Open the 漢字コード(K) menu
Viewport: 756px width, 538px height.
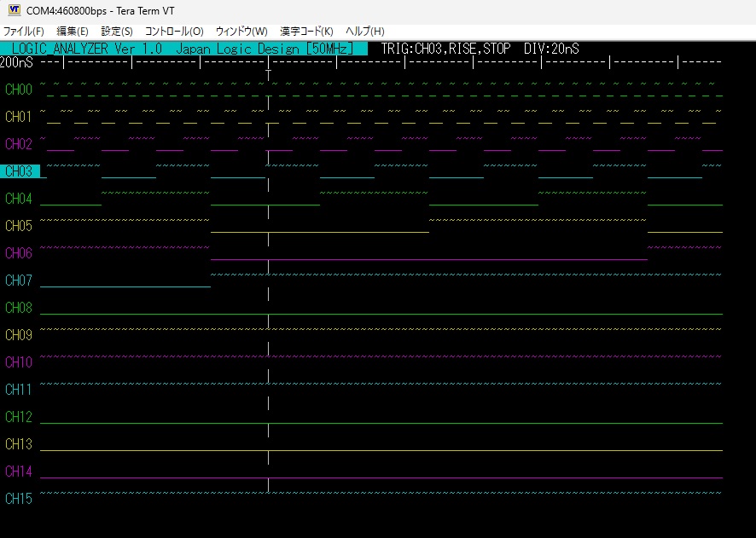coord(306,31)
